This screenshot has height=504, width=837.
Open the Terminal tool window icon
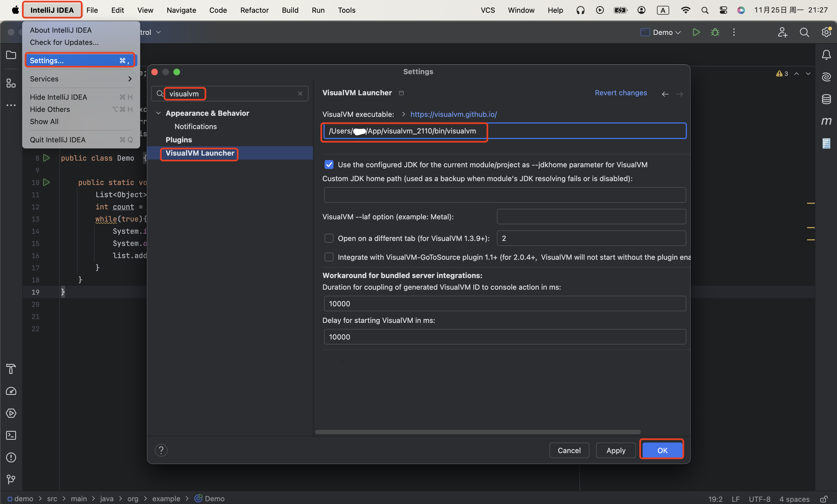click(x=11, y=435)
